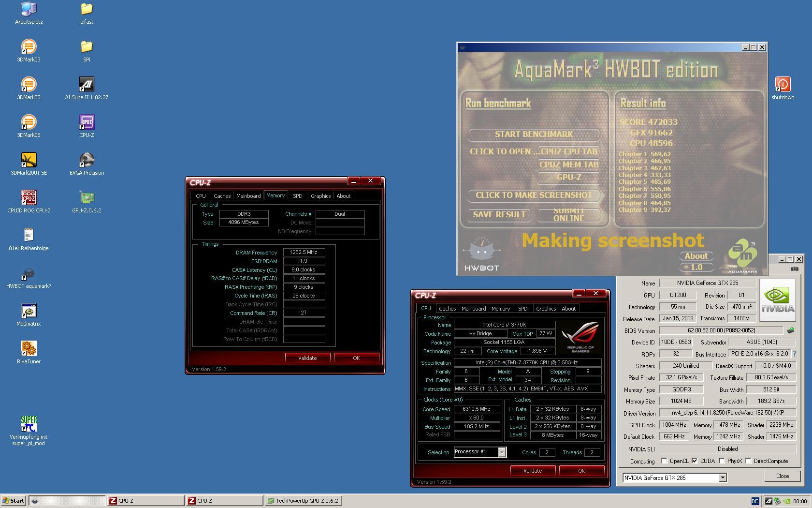
Task: Launch the 3DMark03 shortcut
Action: (29, 47)
